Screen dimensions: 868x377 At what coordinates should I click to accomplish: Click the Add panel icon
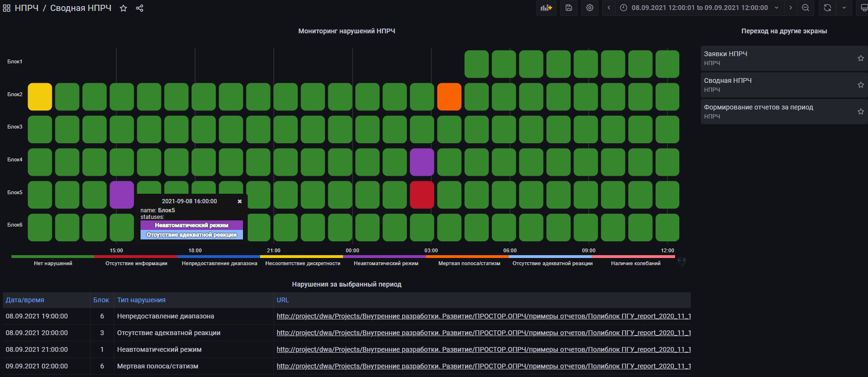[x=546, y=8]
